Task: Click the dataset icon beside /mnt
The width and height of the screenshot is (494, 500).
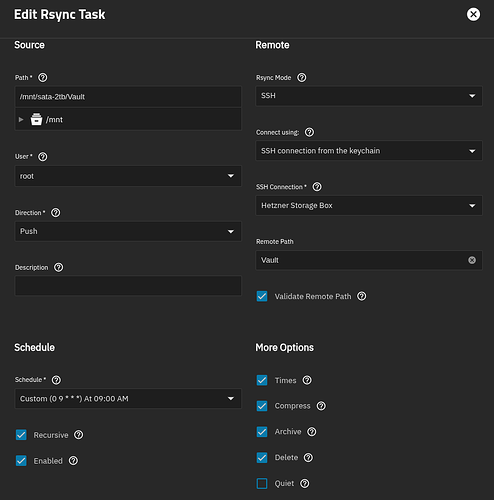Action: coord(36,119)
